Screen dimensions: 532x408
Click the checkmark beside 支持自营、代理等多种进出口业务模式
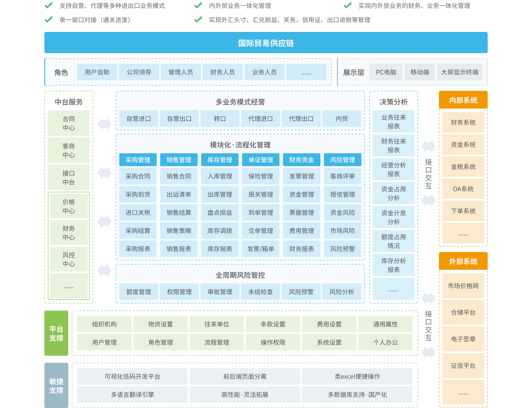click(x=49, y=5)
